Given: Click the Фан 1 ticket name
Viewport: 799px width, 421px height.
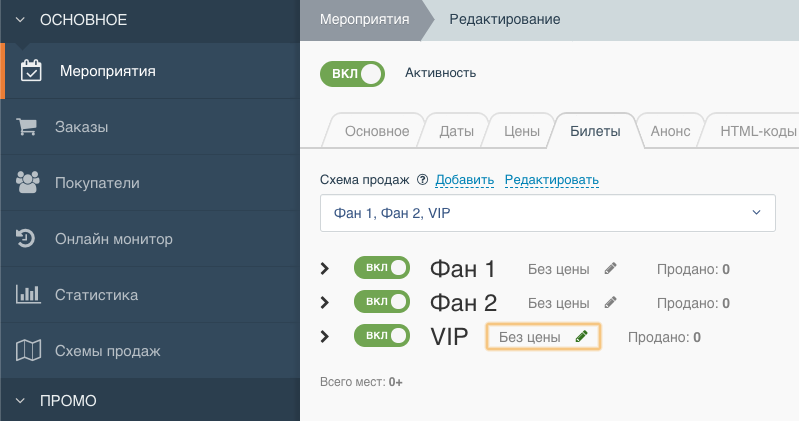Looking at the screenshot, I should (462, 269).
